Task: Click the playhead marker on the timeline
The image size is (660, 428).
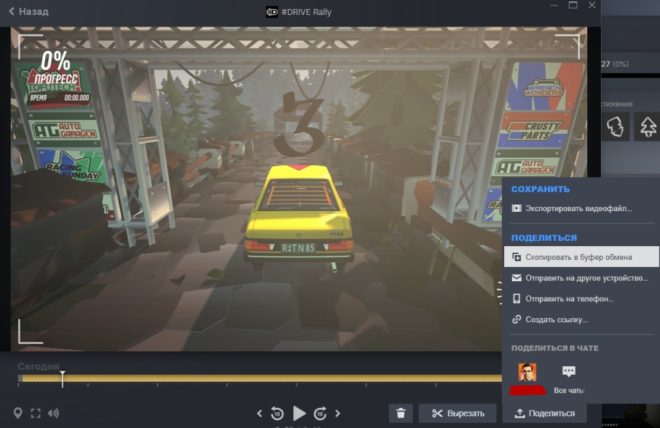Action: 62,379
